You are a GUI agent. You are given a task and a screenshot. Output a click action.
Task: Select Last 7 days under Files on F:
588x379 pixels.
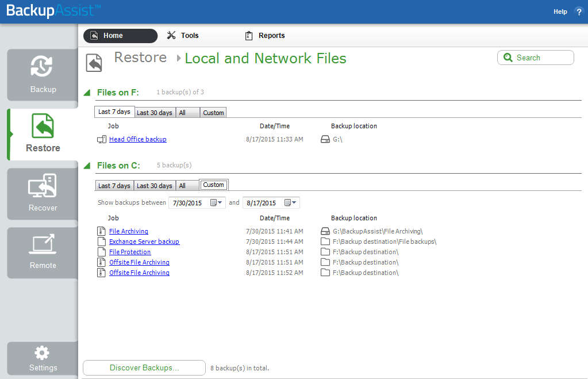click(114, 112)
